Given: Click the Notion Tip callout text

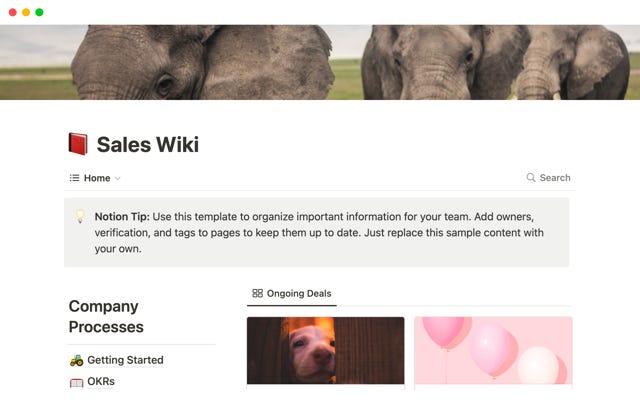Looking at the screenshot, I should click(x=319, y=232).
